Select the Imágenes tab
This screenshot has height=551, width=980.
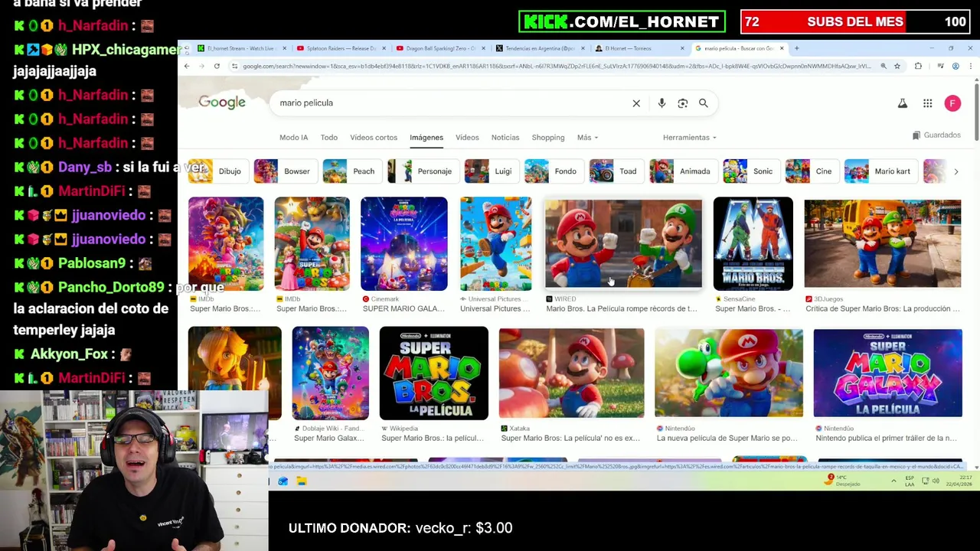(x=426, y=138)
